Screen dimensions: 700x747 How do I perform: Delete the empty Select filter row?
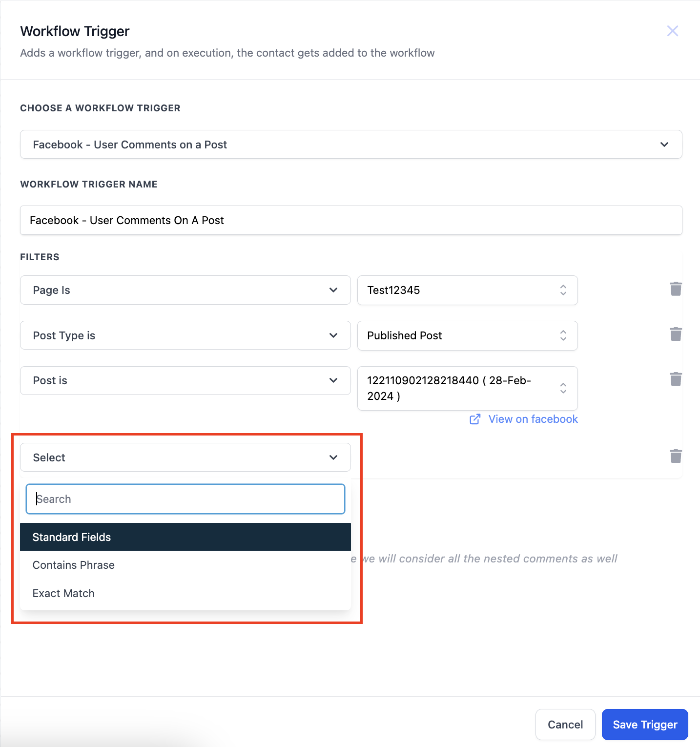coord(676,456)
